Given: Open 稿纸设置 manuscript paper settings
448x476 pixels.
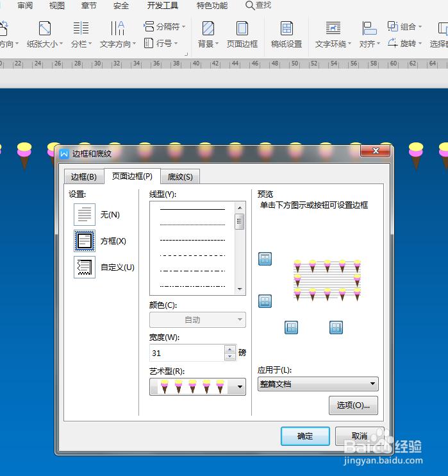Looking at the screenshot, I should pos(286,34).
